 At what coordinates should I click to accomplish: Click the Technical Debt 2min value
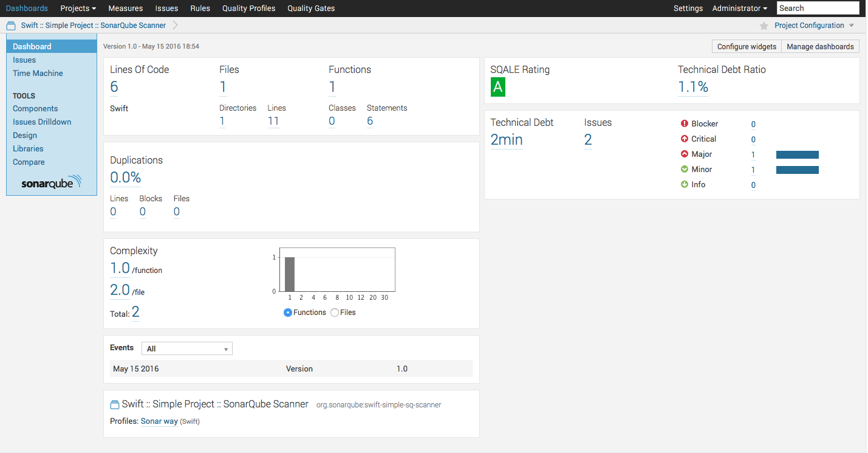click(x=507, y=140)
